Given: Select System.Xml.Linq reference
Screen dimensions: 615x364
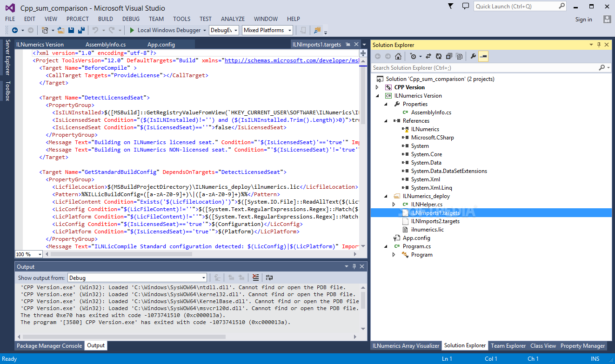Looking at the screenshot, I should [431, 188].
